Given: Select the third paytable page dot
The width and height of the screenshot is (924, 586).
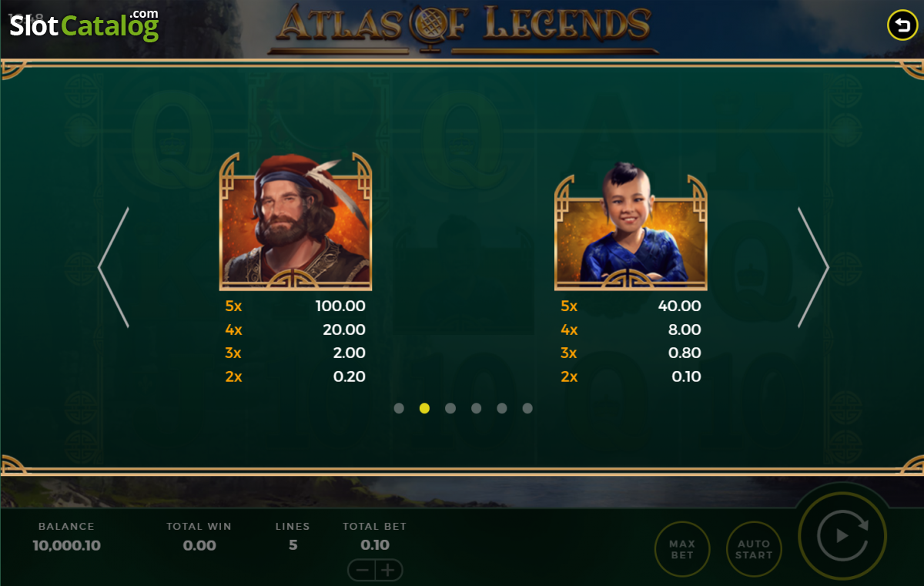Looking at the screenshot, I should coord(450,408).
